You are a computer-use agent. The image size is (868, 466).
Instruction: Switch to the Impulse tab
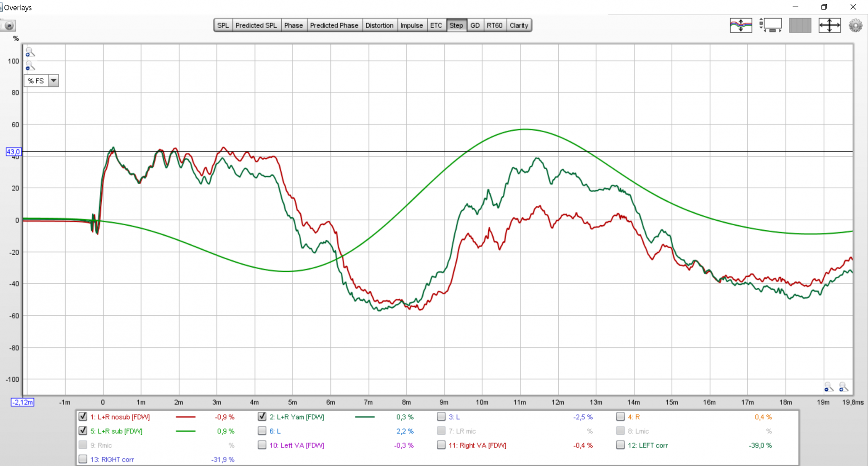pos(411,25)
